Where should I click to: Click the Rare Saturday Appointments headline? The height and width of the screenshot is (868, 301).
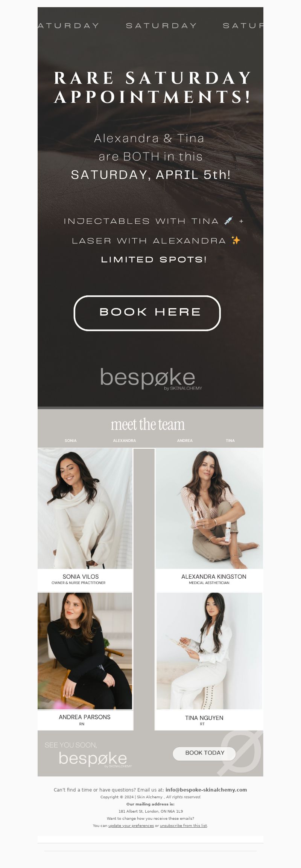(x=152, y=87)
